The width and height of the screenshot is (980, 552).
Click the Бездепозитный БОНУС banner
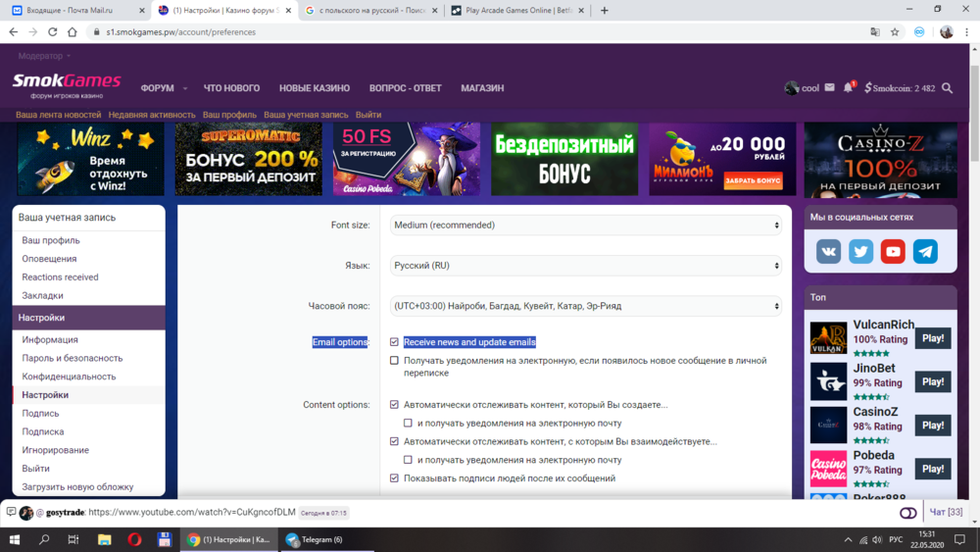click(x=564, y=159)
